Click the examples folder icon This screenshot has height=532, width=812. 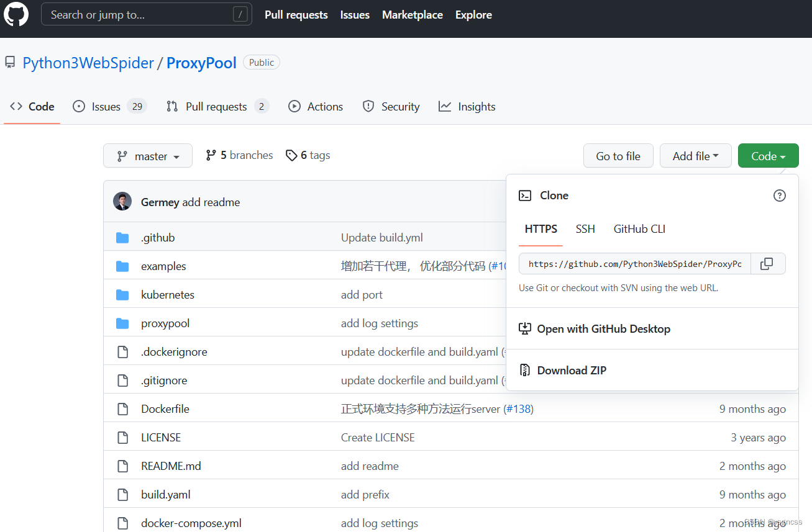[x=122, y=266]
